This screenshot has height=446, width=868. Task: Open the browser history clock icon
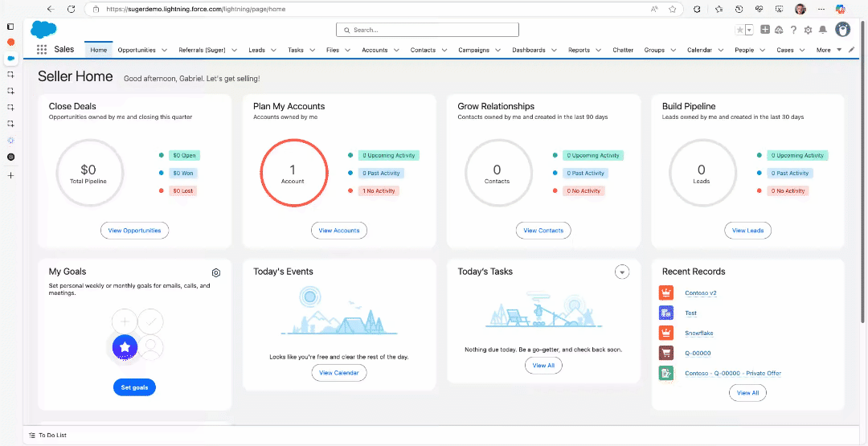pyautogui.click(x=739, y=10)
